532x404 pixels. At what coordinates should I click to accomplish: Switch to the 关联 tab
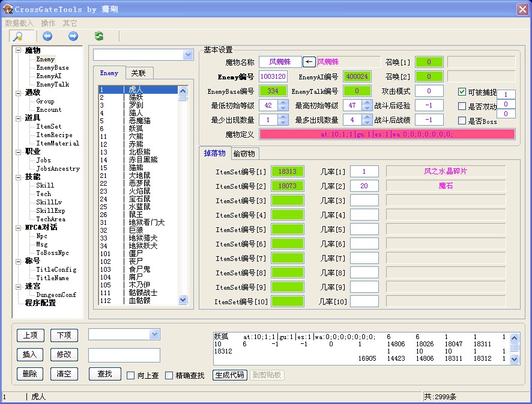tap(139, 73)
